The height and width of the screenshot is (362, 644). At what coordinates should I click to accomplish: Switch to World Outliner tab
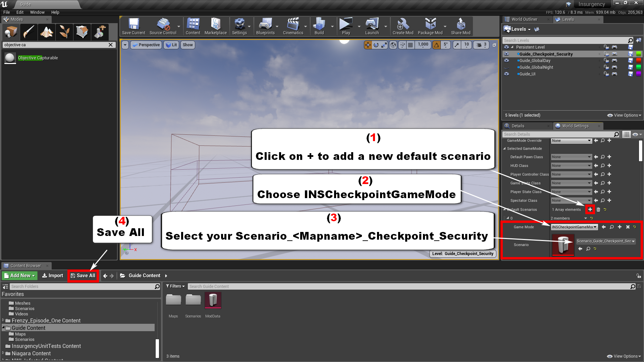pos(524,19)
